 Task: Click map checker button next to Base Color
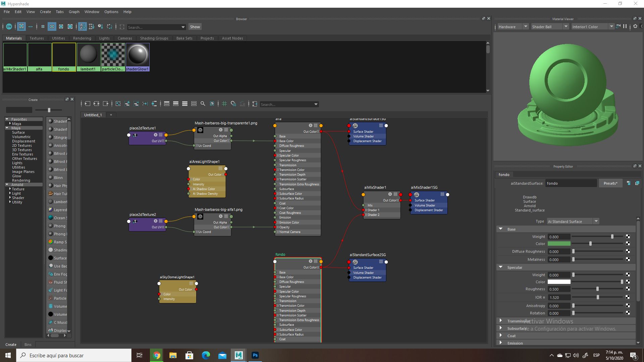pyautogui.click(x=628, y=244)
